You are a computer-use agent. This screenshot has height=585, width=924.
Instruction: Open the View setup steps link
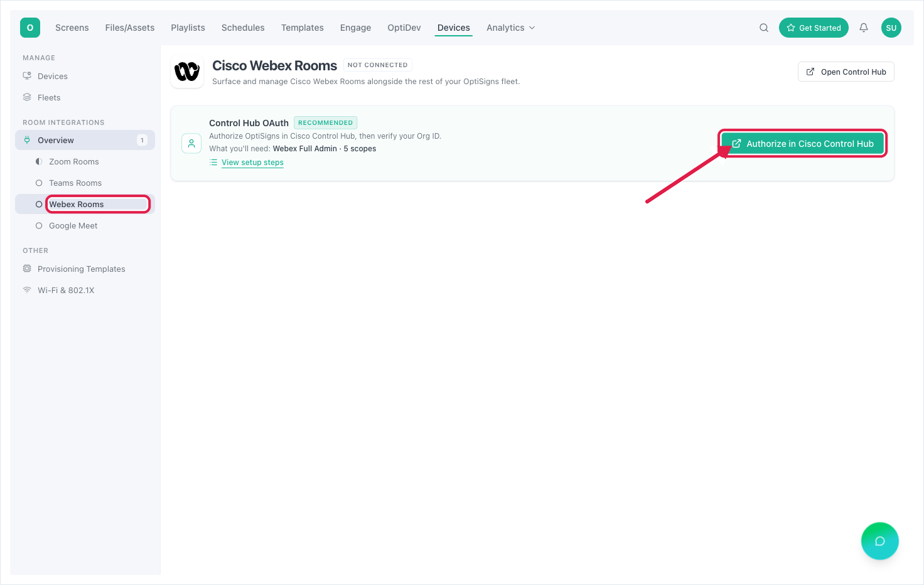252,162
